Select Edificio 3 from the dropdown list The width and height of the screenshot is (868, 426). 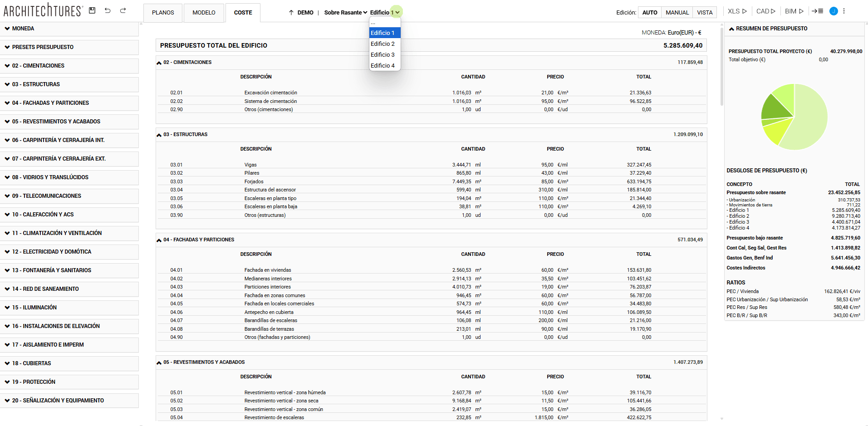(x=383, y=55)
